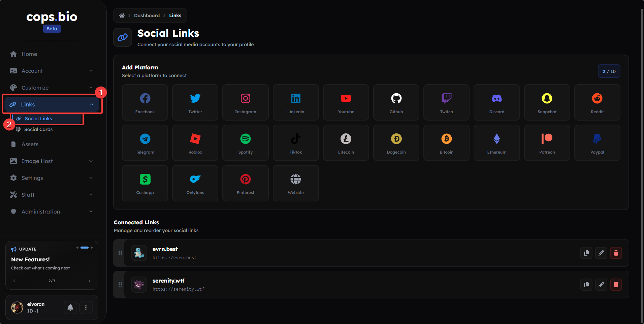
Task: Open Social Cards submenu item
Action: [38, 129]
